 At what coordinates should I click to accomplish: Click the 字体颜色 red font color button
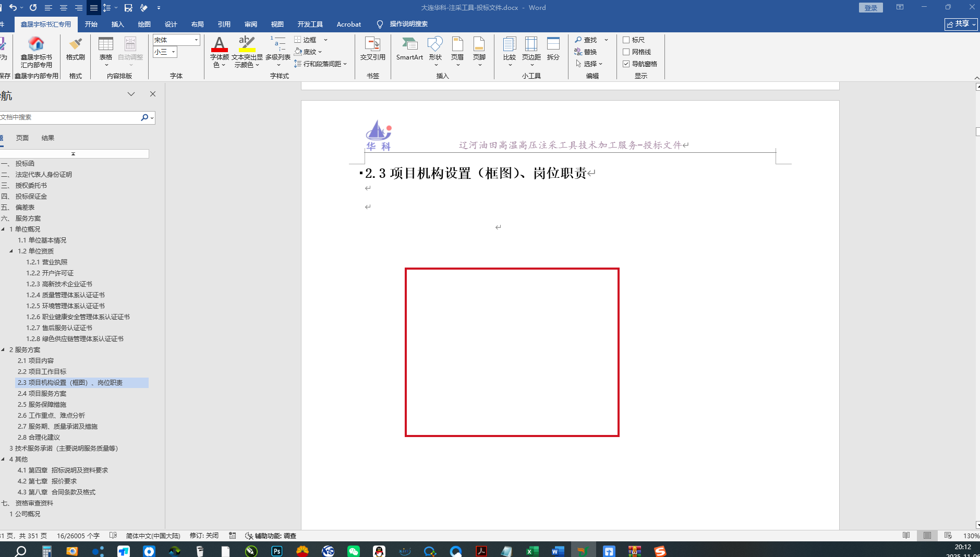pos(220,52)
